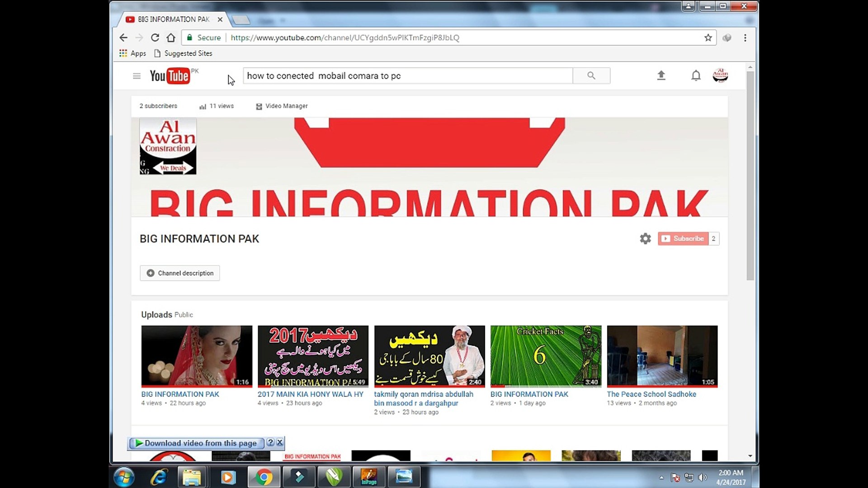Image resolution: width=868 pixels, height=488 pixels.
Task: Open the video upload icon
Action: tap(661, 75)
